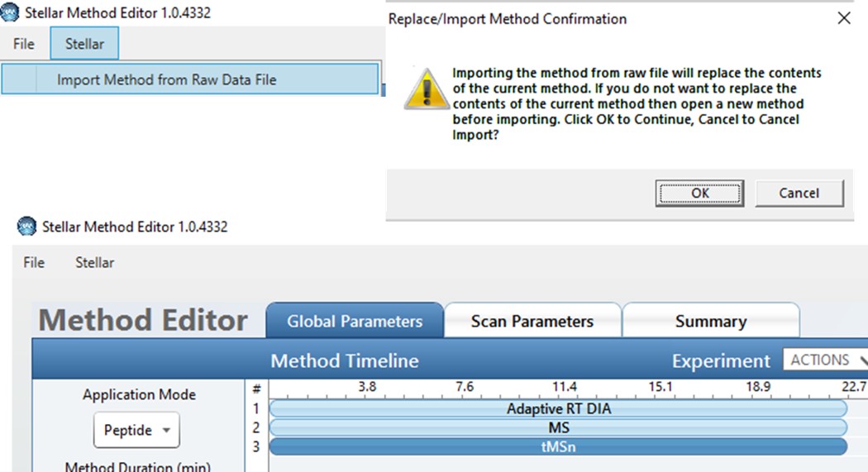The width and height of the screenshot is (868, 472).
Task: Click the 11.4 tick label on timeline ruler
Action: (564, 386)
